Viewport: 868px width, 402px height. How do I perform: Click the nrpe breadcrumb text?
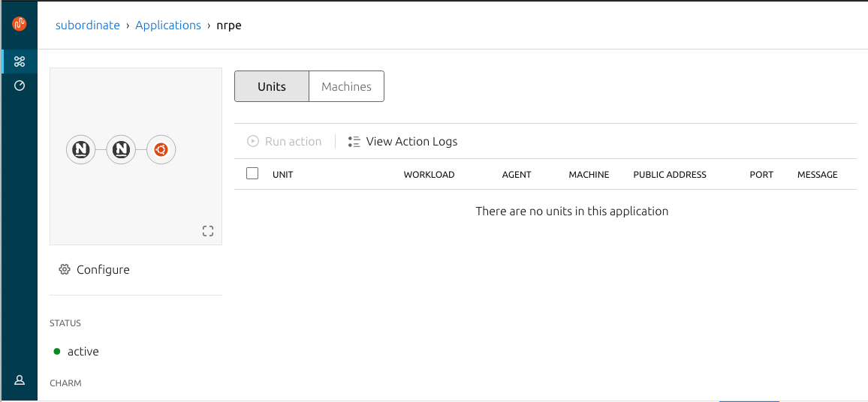(x=228, y=26)
